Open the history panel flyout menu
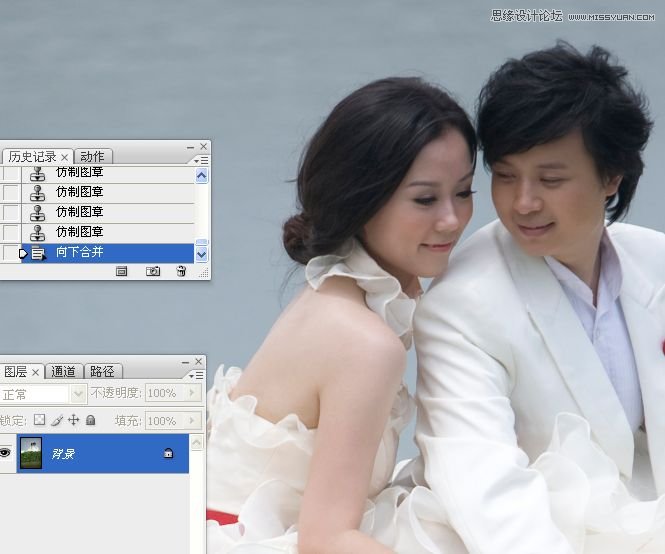 pos(202,160)
